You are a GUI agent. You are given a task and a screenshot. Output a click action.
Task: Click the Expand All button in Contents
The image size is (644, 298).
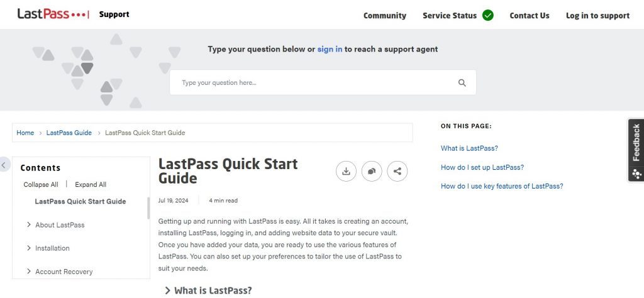(91, 185)
